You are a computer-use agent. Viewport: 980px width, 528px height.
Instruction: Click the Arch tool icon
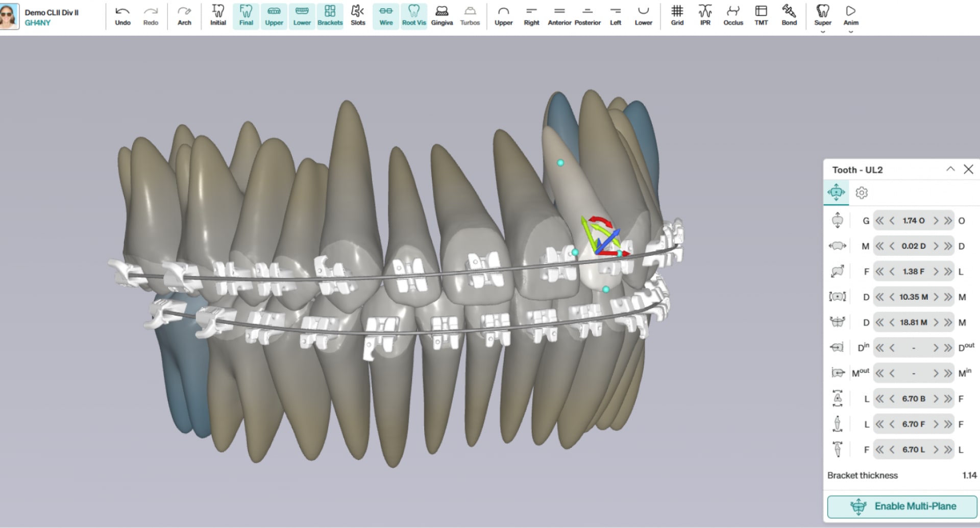coord(184,15)
